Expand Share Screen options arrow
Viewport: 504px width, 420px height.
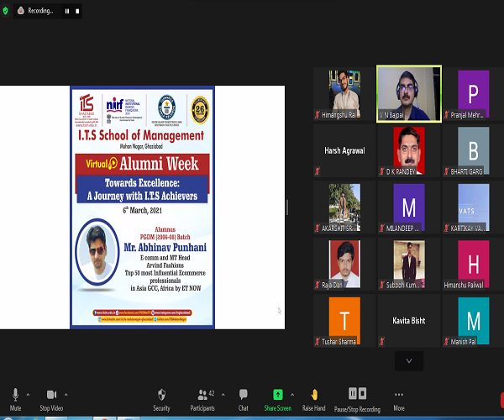[x=292, y=395]
